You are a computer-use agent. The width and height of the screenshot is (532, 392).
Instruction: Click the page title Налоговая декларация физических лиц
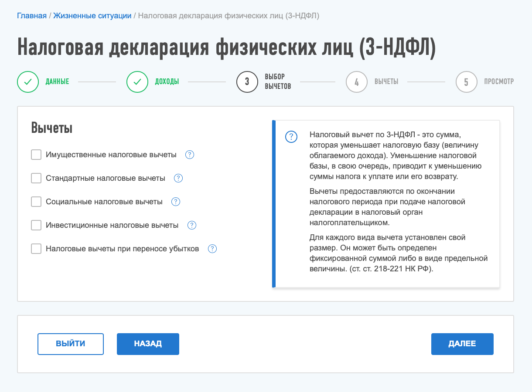tap(226, 47)
